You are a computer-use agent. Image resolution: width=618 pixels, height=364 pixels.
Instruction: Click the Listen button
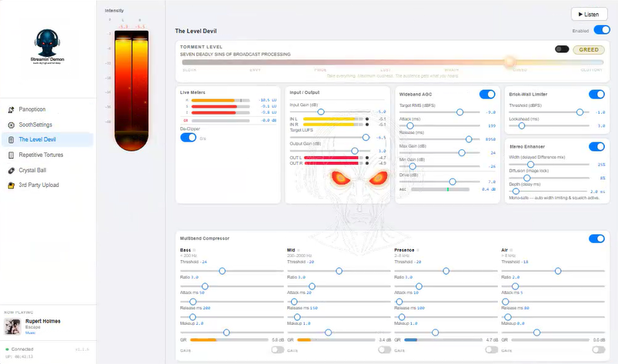[x=589, y=14]
